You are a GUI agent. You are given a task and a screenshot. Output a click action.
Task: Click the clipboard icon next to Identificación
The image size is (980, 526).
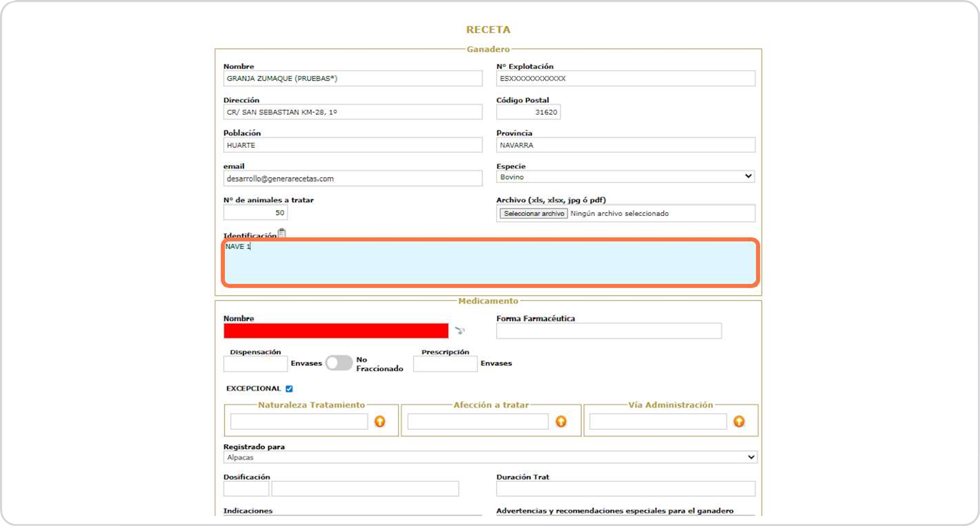click(x=282, y=233)
